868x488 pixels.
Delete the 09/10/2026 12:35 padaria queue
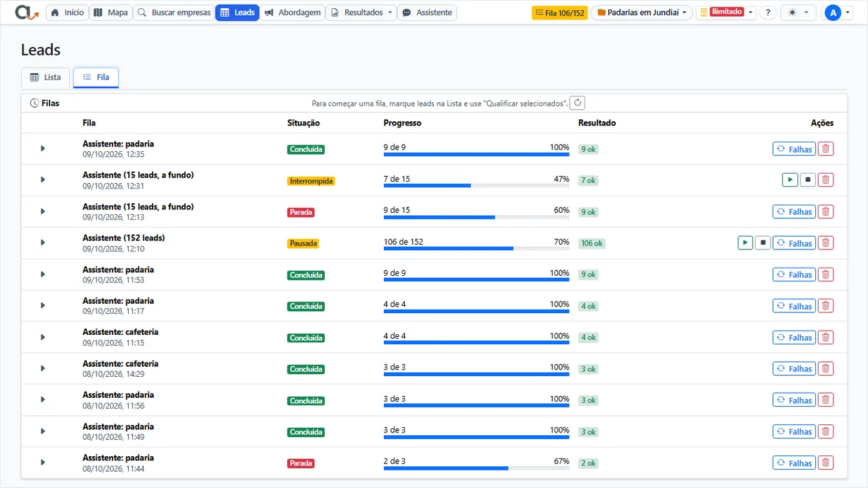pyautogui.click(x=825, y=149)
